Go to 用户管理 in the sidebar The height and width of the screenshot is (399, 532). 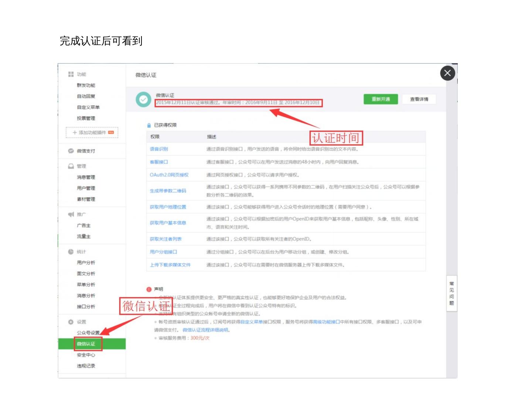86,188
